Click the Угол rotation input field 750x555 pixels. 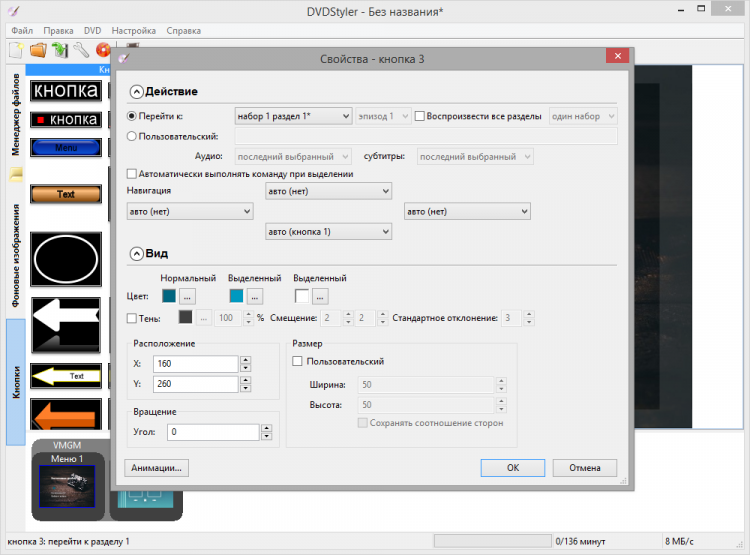pos(213,432)
